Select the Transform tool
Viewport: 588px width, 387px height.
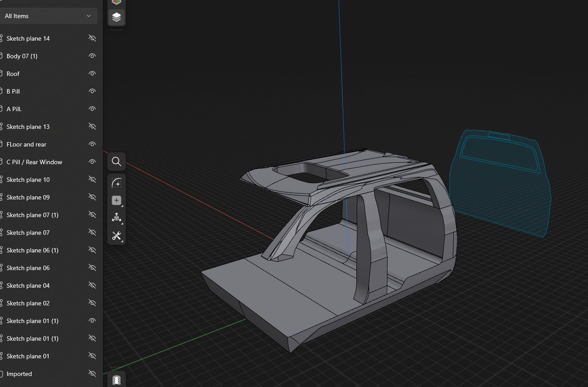(x=117, y=218)
